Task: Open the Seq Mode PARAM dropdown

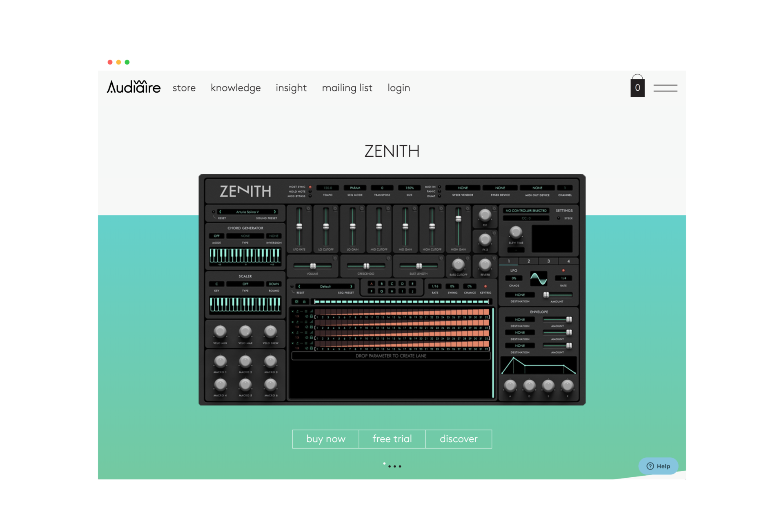Action: point(355,188)
